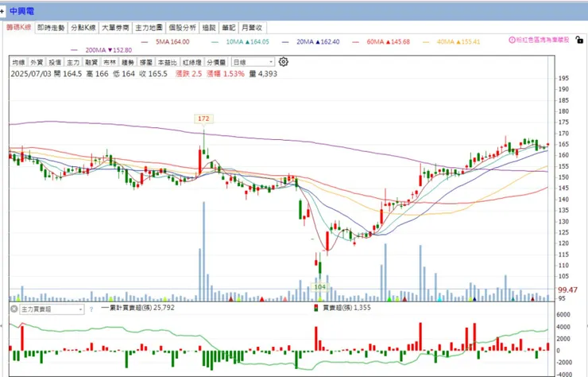Toggle the 投信 overlay button
Viewport: 588px width, 377px height.
pyautogui.click(x=55, y=62)
